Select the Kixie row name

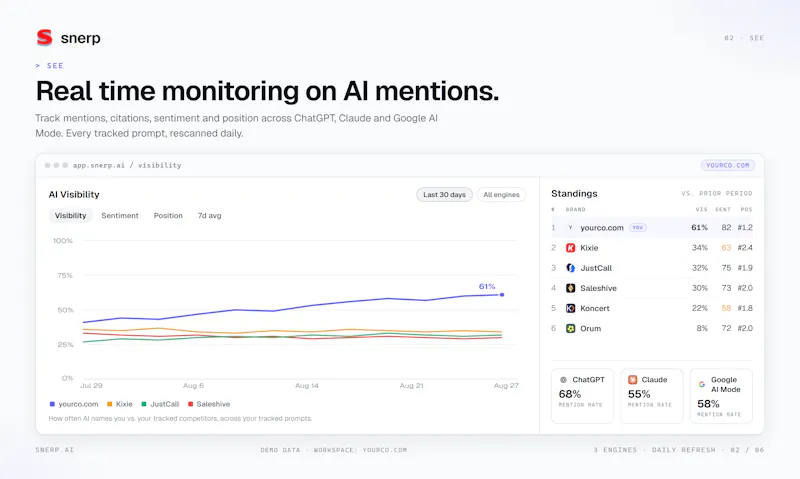click(589, 248)
